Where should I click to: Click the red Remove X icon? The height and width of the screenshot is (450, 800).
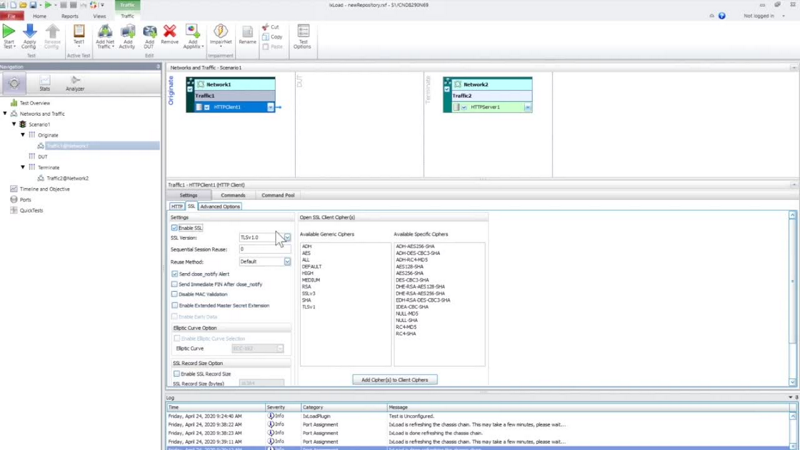[x=169, y=31]
